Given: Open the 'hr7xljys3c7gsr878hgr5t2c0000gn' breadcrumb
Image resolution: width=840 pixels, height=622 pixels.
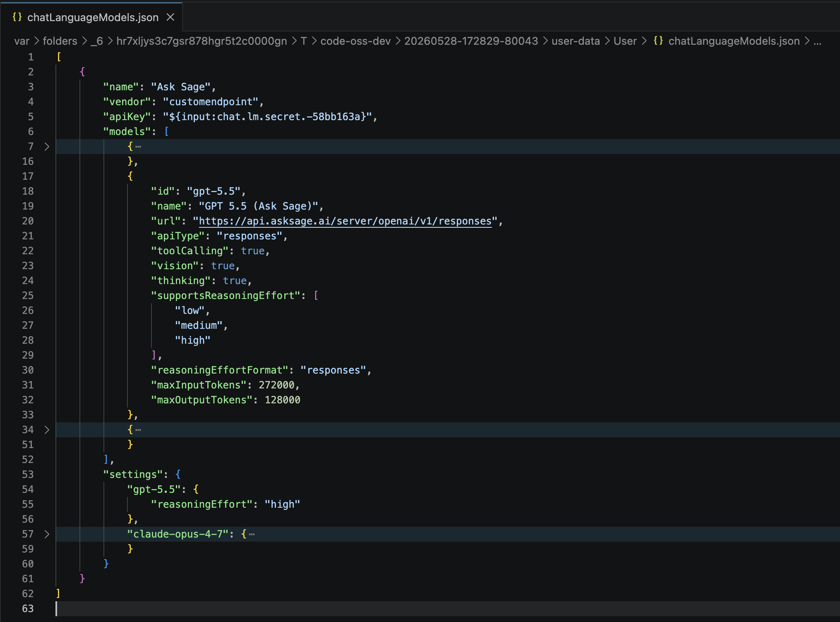Looking at the screenshot, I should click(x=202, y=41).
